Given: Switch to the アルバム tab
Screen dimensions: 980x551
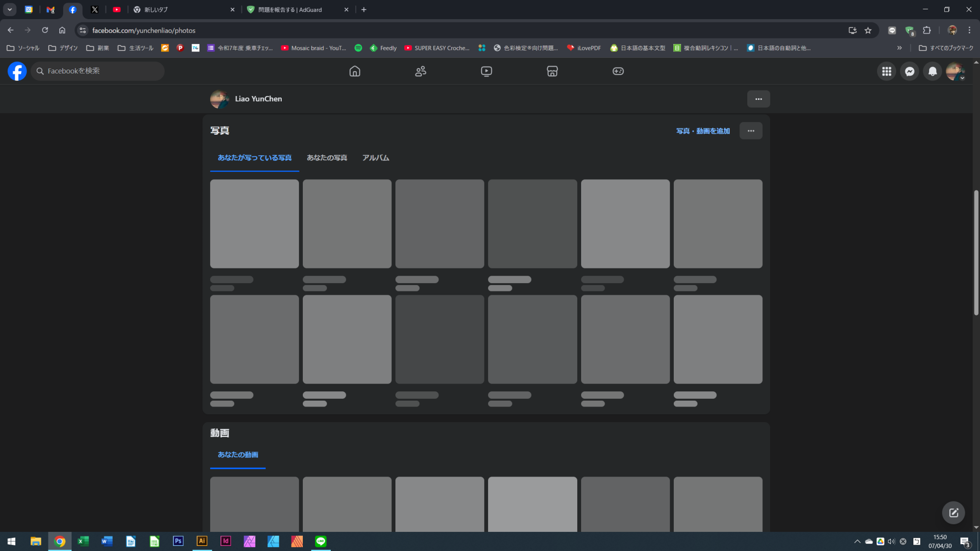Looking at the screenshot, I should click(x=375, y=157).
